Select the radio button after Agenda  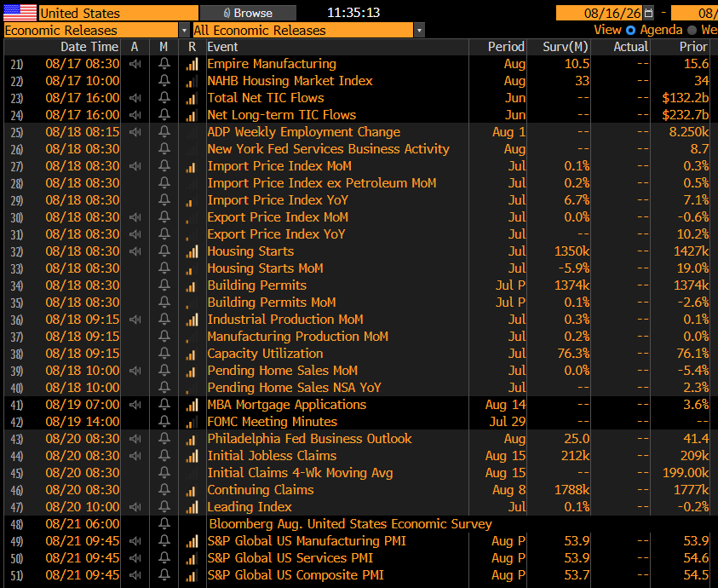point(692,30)
